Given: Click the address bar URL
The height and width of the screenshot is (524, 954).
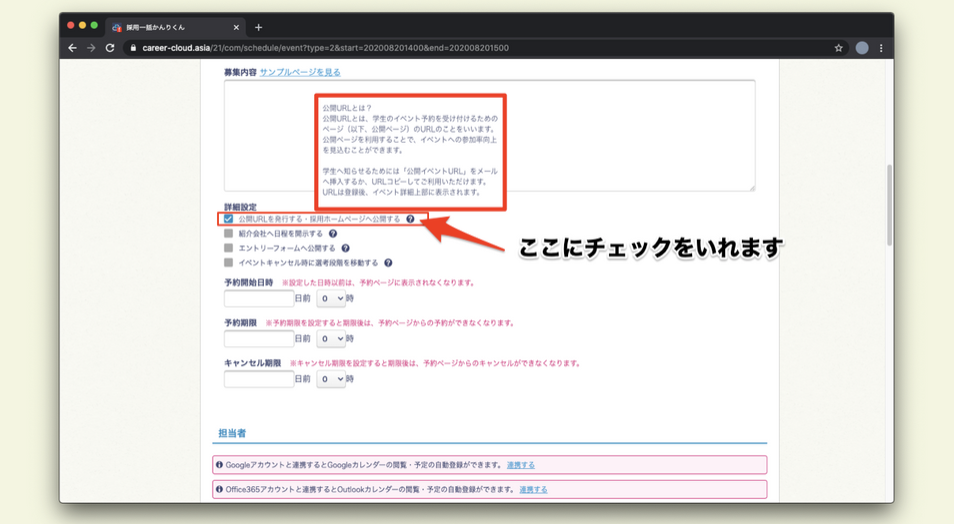Looking at the screenshot, I should click(326, 47).
